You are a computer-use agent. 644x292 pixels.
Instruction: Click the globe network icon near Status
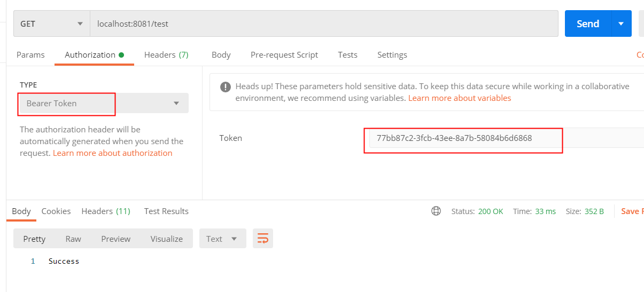[436, 211]
